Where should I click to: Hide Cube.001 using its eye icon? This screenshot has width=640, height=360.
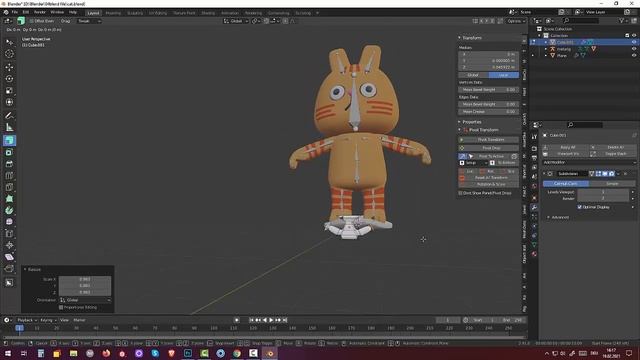[x=634, y=42]
